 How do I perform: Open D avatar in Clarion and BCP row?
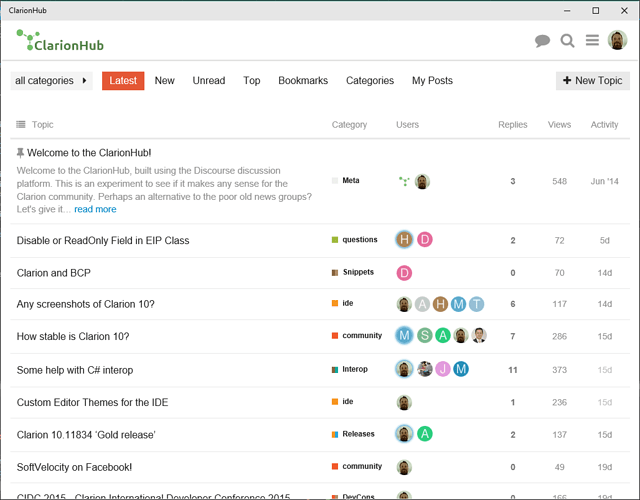[x=404, y=273]
